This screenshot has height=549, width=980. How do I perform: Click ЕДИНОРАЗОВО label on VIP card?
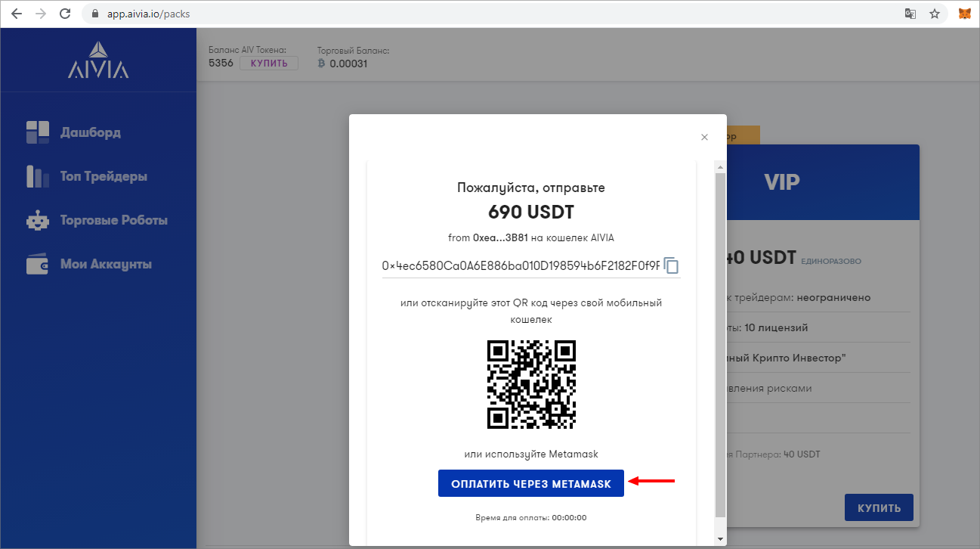pos(830,262)
